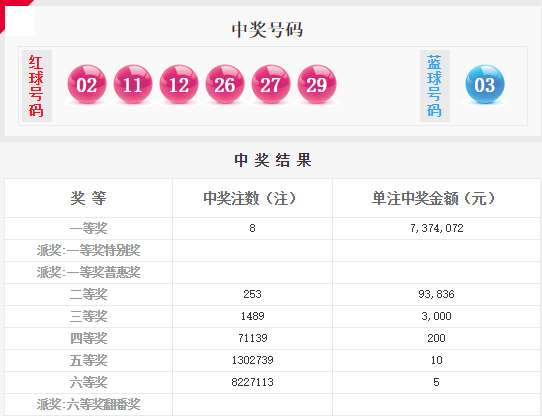
Task: Click the red ball numbered 29
Action: tap(317, 84)
